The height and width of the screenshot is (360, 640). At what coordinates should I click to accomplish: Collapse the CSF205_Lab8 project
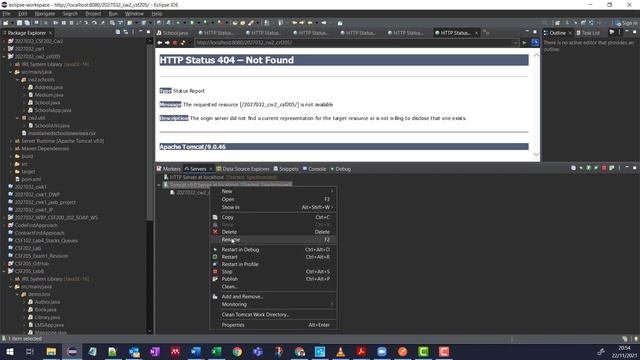click(4, 271)
